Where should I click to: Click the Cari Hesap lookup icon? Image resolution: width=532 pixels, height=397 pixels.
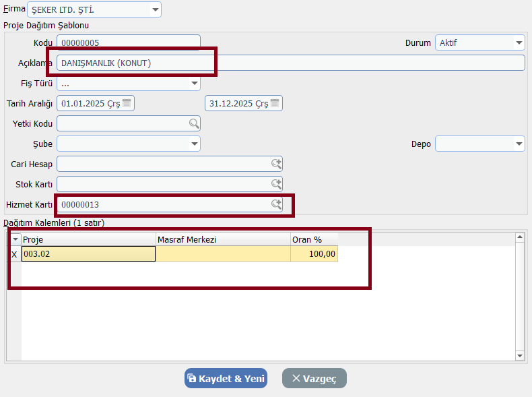tap(276, 164)
